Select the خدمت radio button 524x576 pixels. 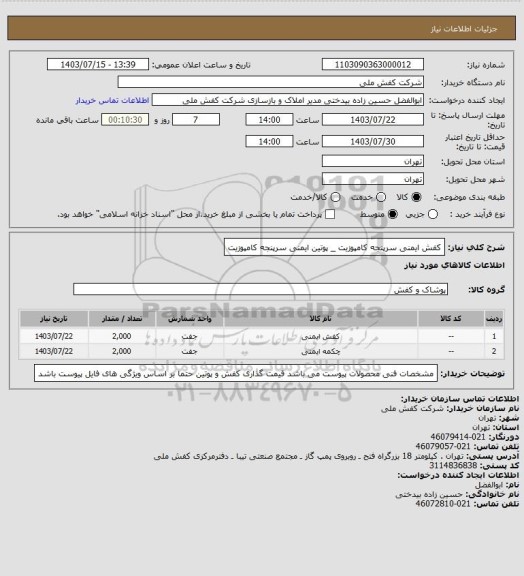pos(381,197)
